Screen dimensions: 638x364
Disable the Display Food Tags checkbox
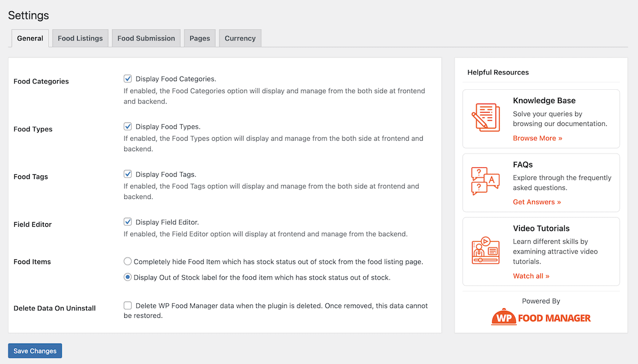pyautogui.click(x=128, y=174)
